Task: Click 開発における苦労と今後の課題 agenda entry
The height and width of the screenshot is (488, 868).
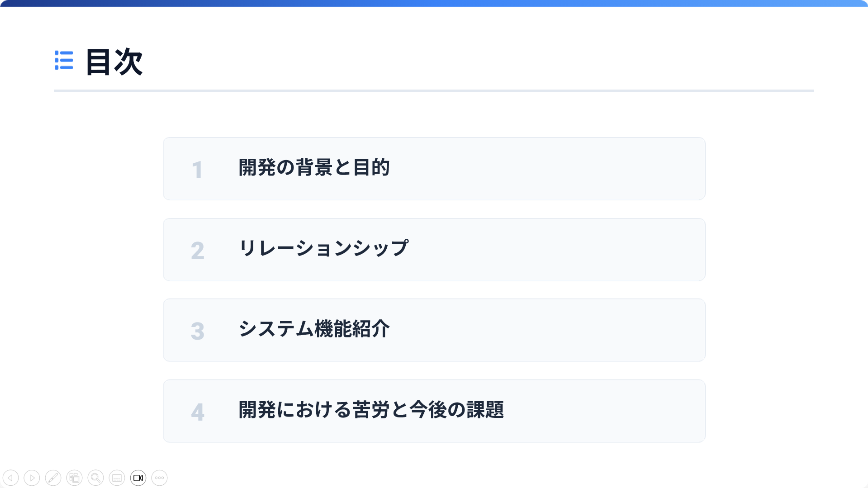Action: (x=371, y=410)
